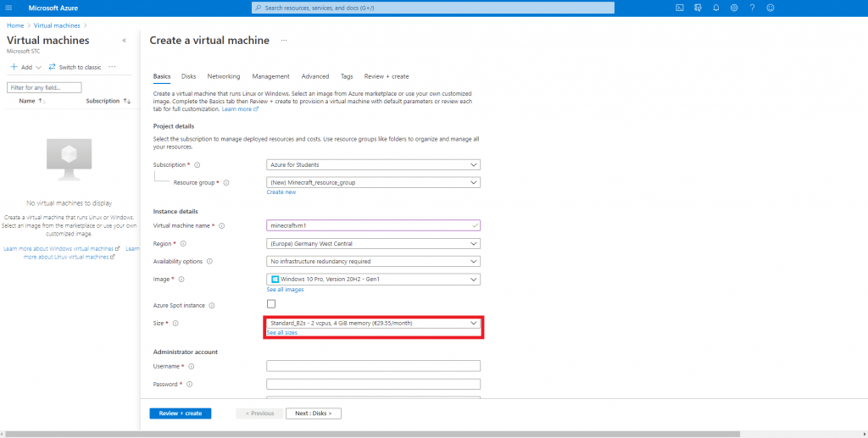Open the Image dropdown
Viewport: 868px width, 438px height.
373,280
